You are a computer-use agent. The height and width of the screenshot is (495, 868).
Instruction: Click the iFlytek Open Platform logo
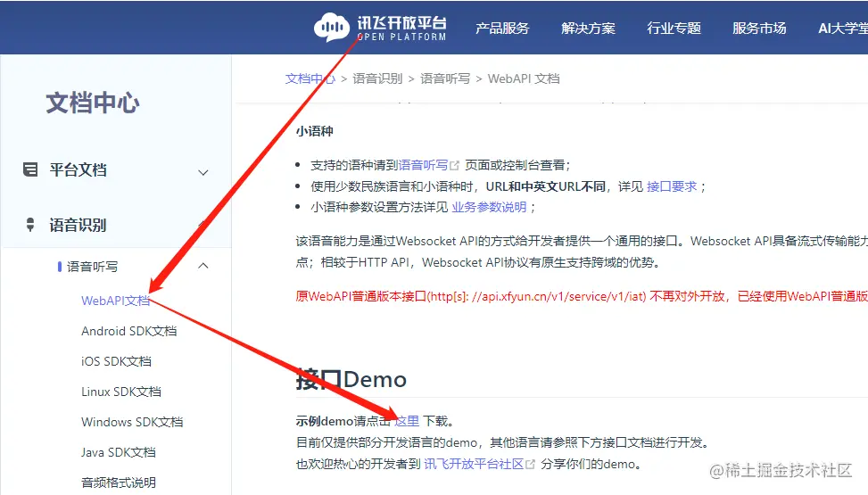380,27
